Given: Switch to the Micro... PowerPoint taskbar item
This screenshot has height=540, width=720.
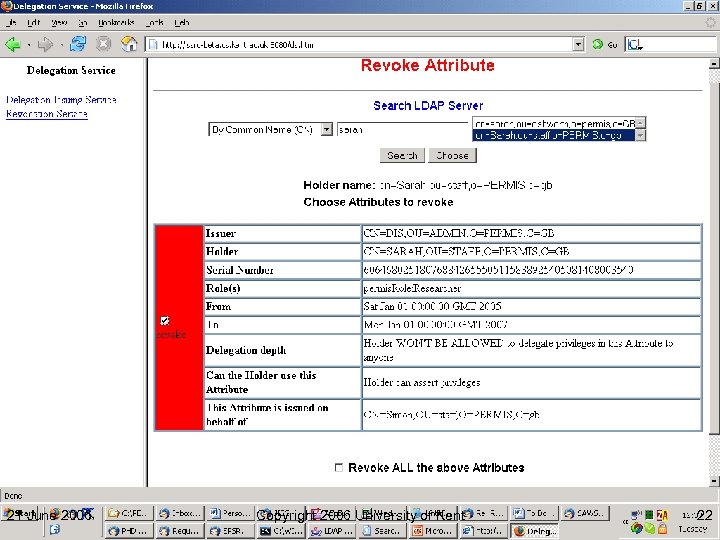Looking at the screenshot, I should (432, 531).
